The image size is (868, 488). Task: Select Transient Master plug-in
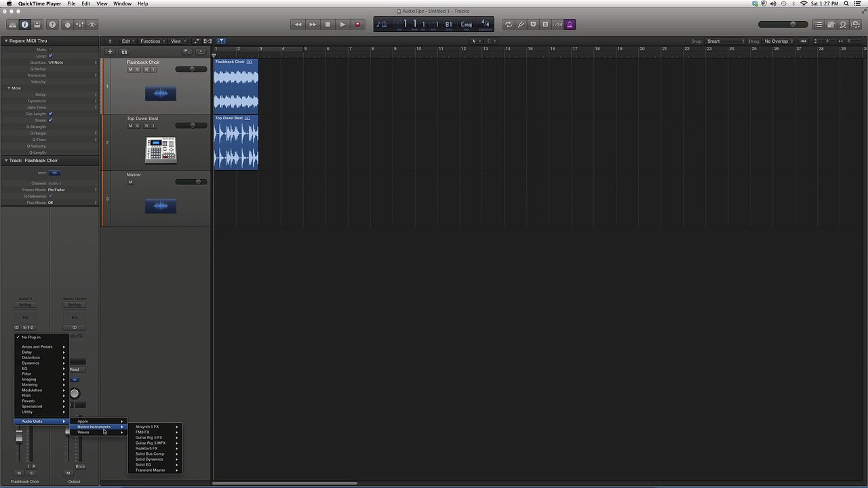point(155,470)
